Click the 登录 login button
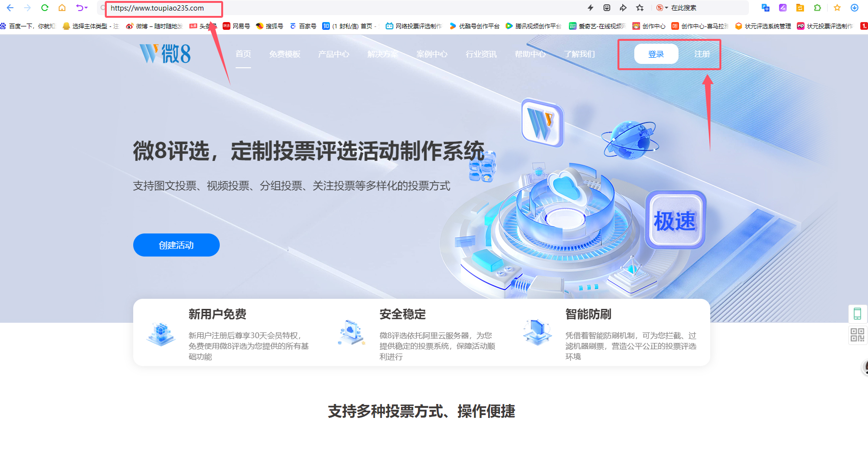The width and height of the screenshot is (868, 453). [656, 54]
